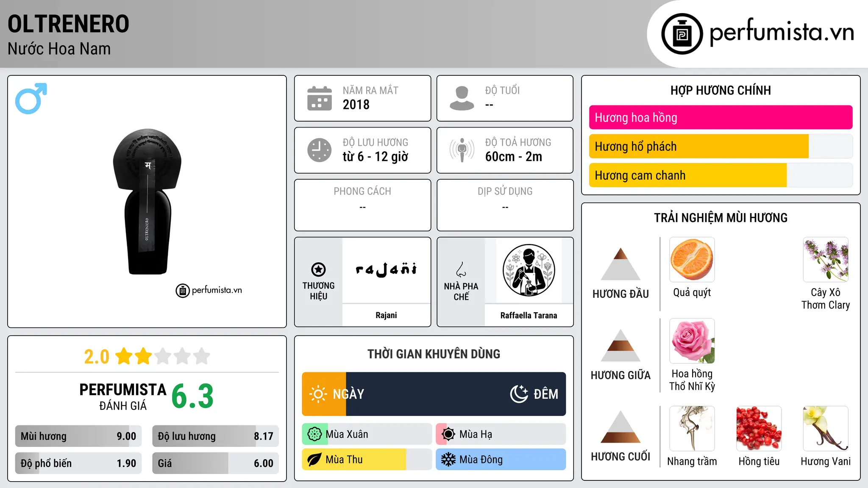
Task: Click the nose icon above Nhà Pha Chế
Action: pos(461,269)
